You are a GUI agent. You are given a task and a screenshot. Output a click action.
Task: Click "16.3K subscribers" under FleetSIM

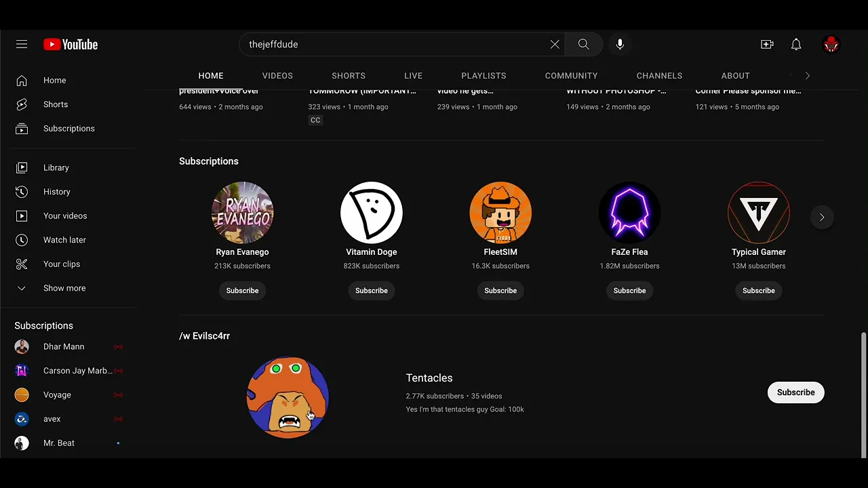[x=500, y=266]
